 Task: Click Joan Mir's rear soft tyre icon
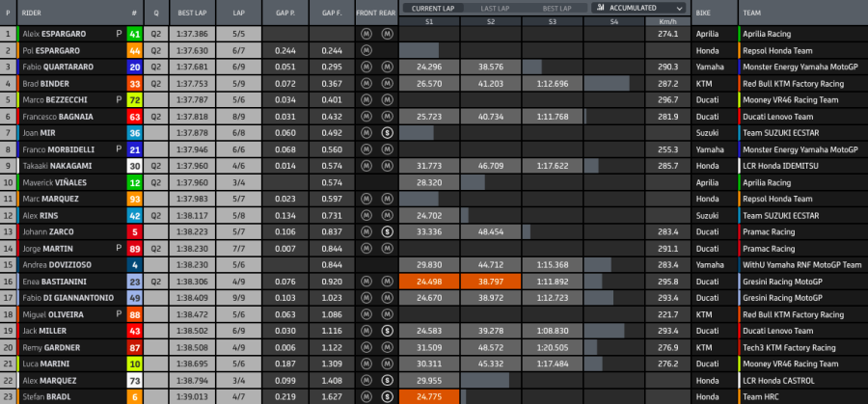(386, 133)
